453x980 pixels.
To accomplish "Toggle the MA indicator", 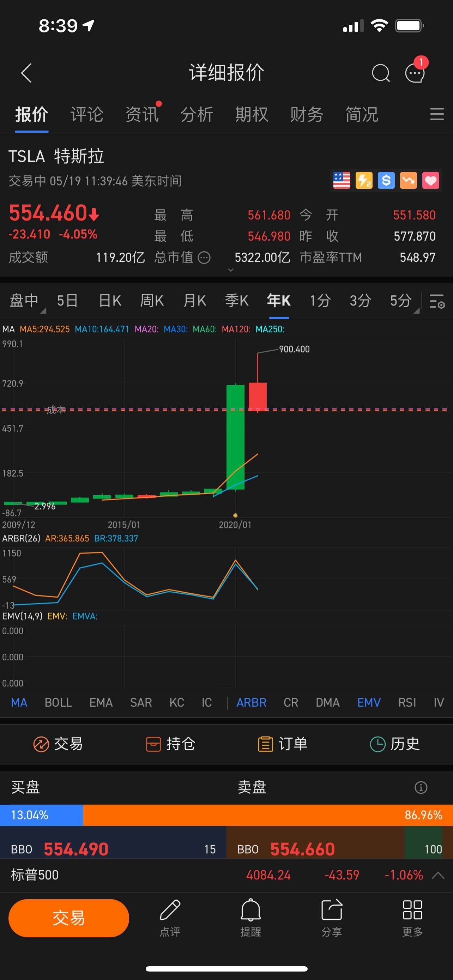I will pyautogui.click(x=19, y=702).
